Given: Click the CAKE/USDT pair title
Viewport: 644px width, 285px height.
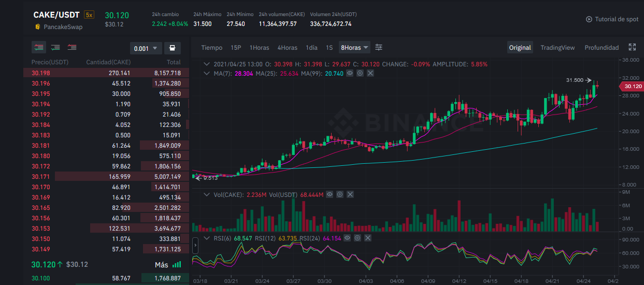Looking at the screenshot, I should pos(56,15).
